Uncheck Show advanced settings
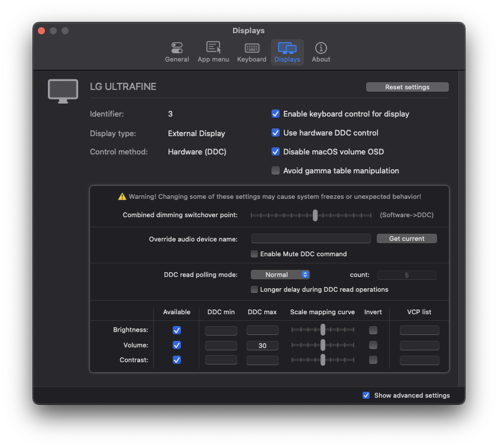Screen dimensions: 498x448 (366, 395)
